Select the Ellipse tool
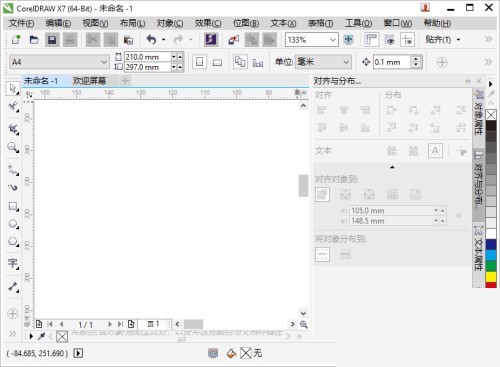 pos(13,224)
